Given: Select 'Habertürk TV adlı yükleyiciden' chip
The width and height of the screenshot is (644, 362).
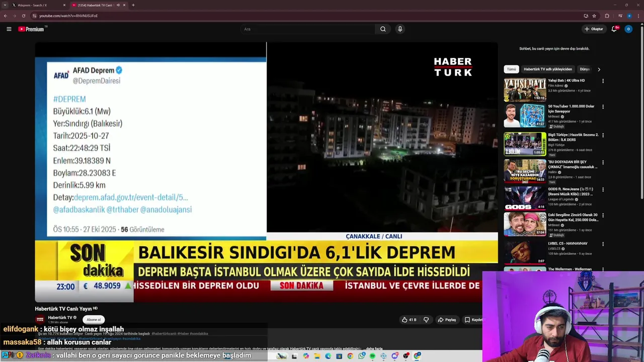Looking at the screenshot, I should (547, 69).
